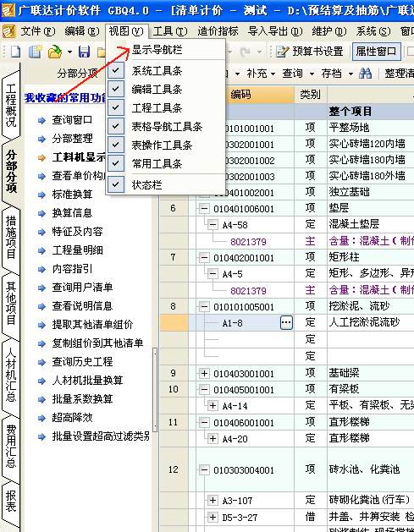This screenshot has height=532, width=414.
Task: Click the arrow icon beside 分部整理
Action: (41, 139)
